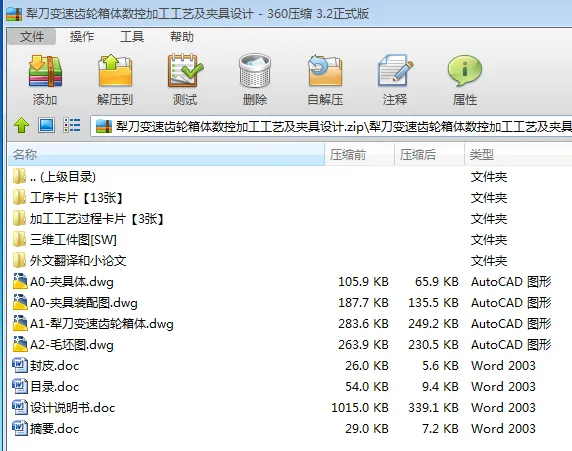This screenshot has width=572, height=451.
Task: Run the 测试 (Test) archive tool
Action: (x=185, y=71)
